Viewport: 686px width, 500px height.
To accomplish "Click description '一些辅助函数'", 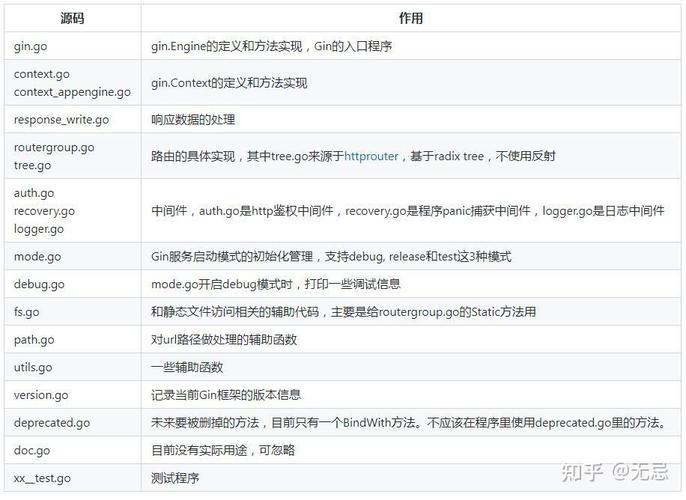I will [187, 367].
